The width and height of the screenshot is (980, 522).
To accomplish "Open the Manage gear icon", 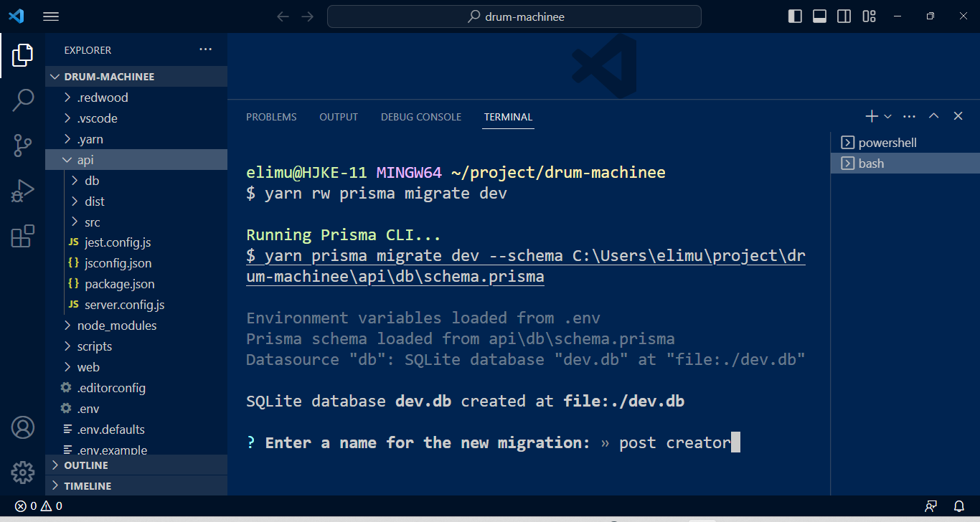I will coord(22,473).
